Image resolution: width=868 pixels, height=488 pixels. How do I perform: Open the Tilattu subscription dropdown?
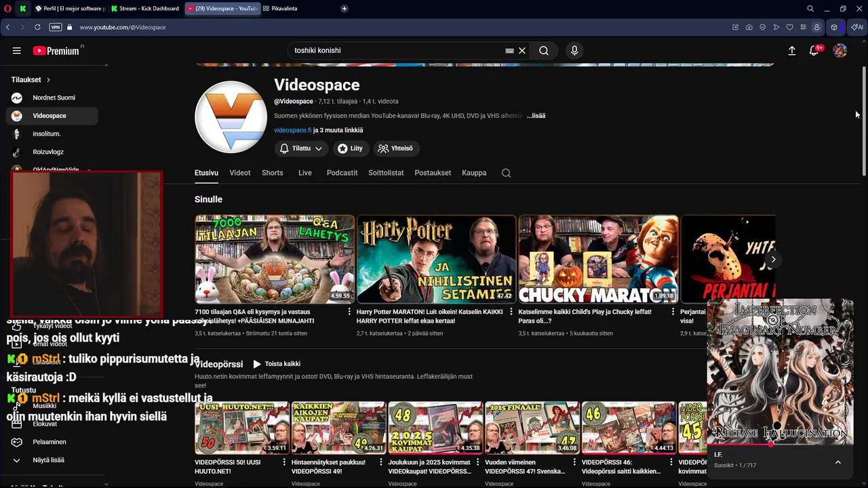coord(302,148)
